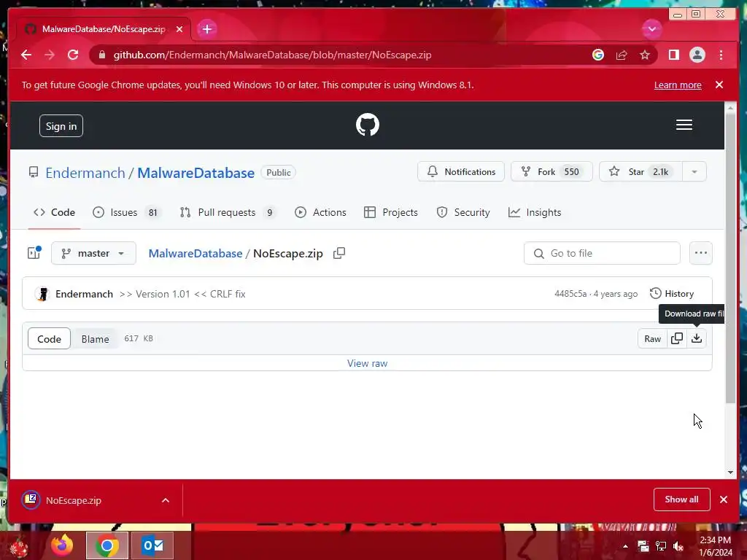Dismiss the Chrome update warning bar

click(719, 85)
